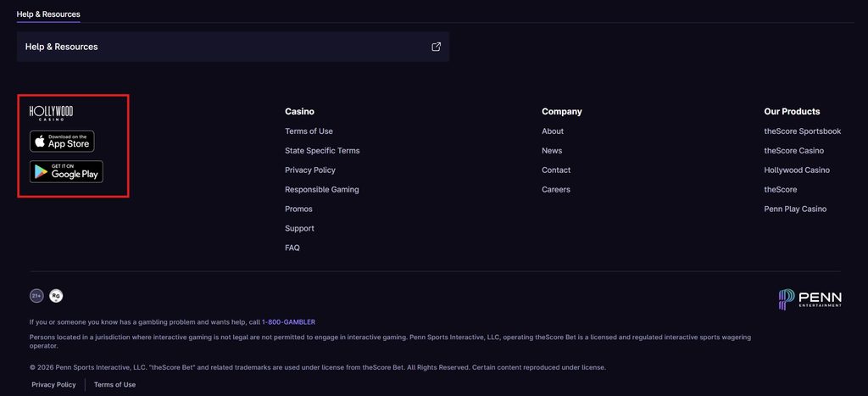Open the News link
This screenshot has height=396, width=868.
[552, 151]
